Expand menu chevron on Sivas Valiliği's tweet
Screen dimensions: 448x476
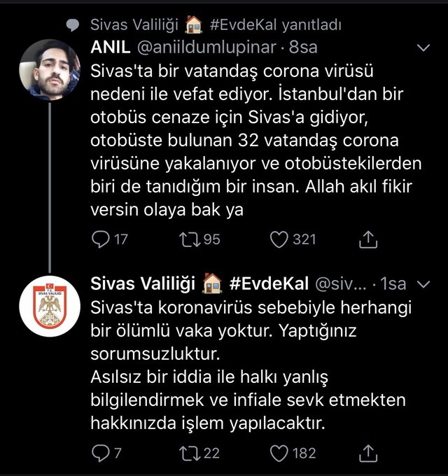click(x=423, y=284)
